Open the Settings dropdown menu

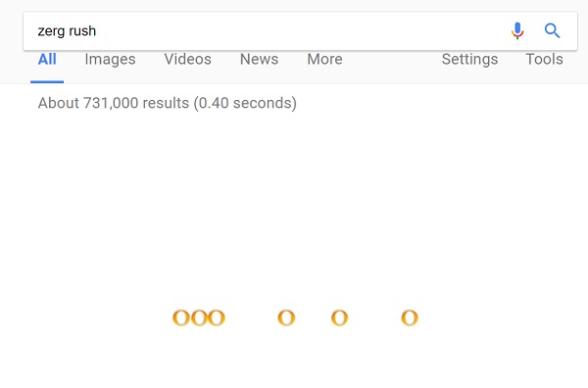click(469, 59)
